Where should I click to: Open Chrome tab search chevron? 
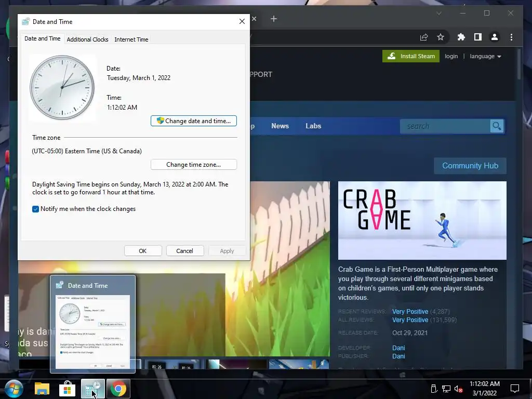coord(438,13)
